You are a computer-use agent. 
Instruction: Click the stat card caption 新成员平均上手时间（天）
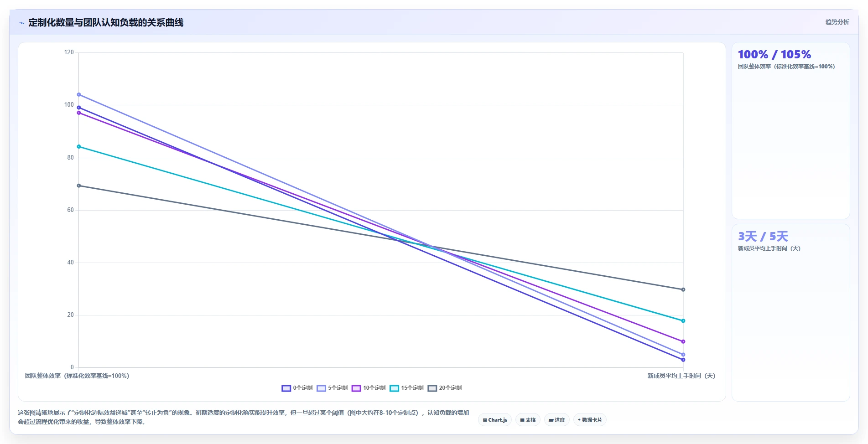click(769, 248)
